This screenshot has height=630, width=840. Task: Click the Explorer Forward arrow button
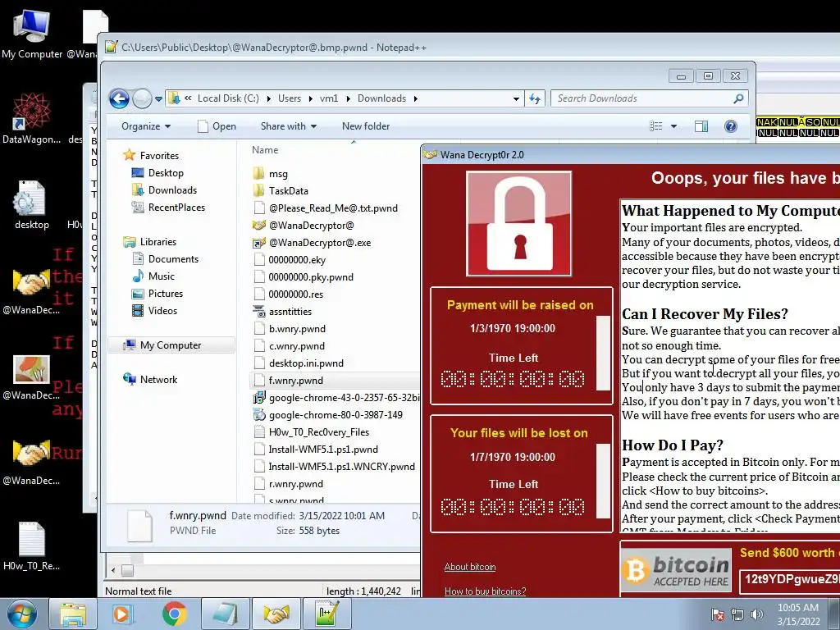click(x=142, y=98)
